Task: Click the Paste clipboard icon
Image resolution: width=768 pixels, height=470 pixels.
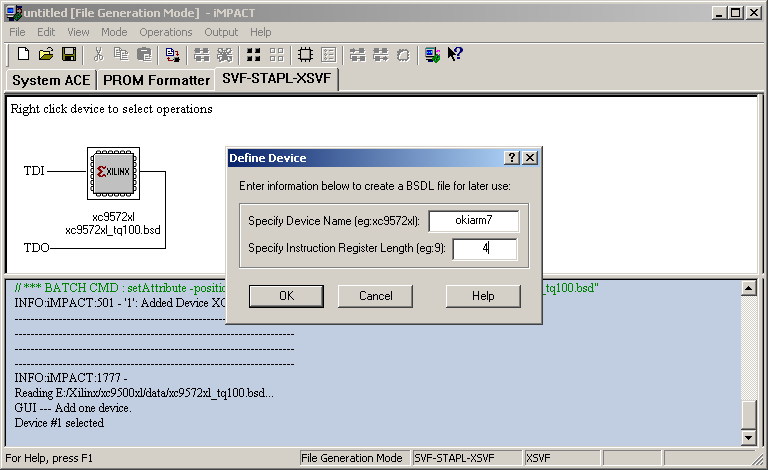Action: [x=144, y=54]
